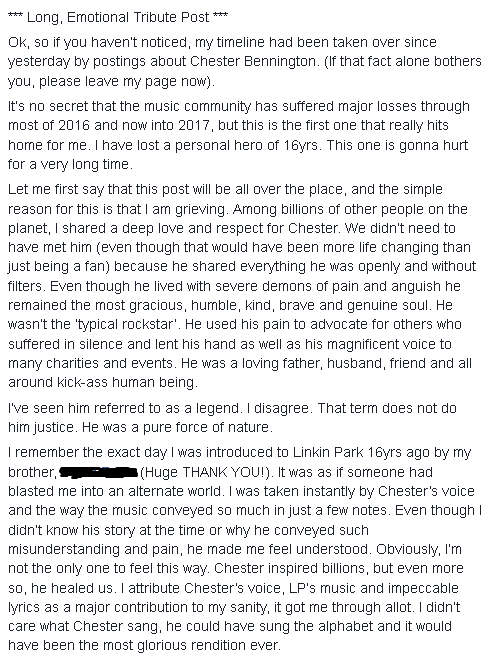Click the 'Long, Emotional Tribute Post' heading

118,17
